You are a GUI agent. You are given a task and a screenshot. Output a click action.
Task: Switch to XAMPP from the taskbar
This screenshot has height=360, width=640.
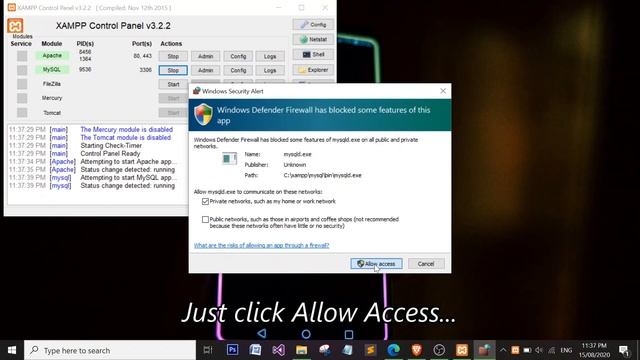coord(462,350)
